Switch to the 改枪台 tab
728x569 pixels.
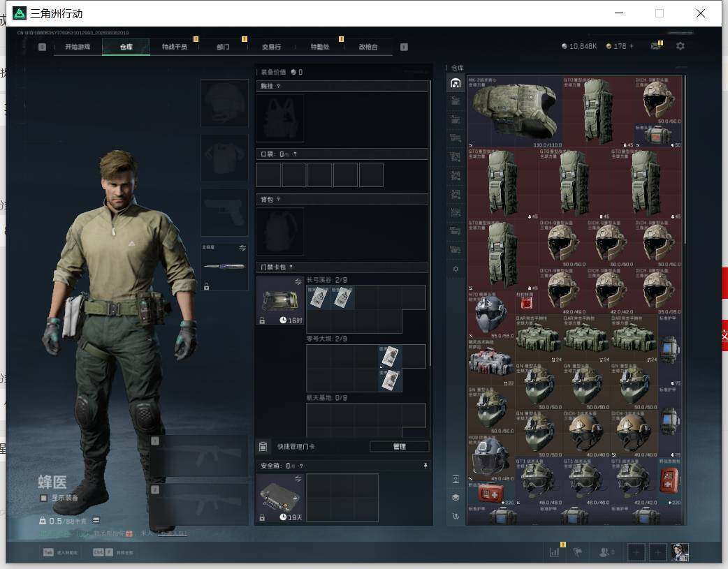[368, 47]
